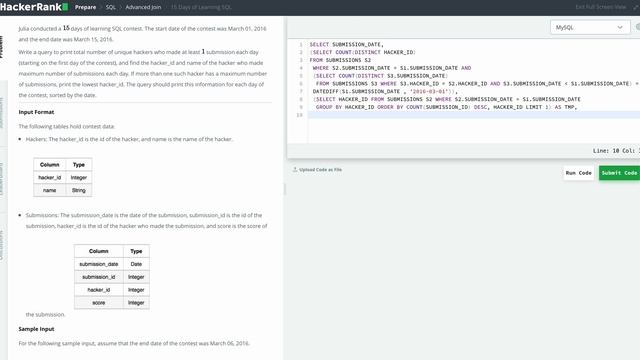Click the panel divider handle between problem and editor

coord(284,189)
